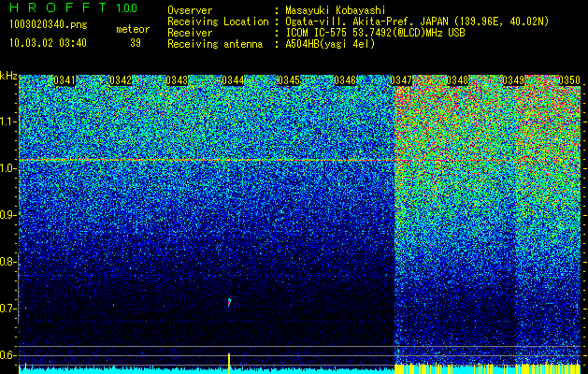Click the kHz axis unit label
This screenshot has width=588, height=374.
(8, 76)
